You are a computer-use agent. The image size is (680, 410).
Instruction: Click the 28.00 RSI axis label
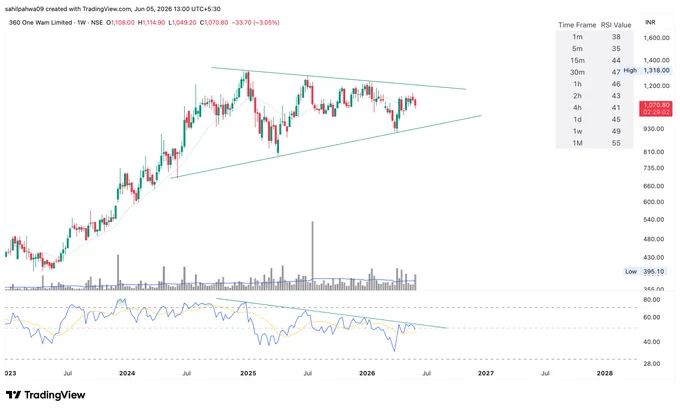coord(652,364)
